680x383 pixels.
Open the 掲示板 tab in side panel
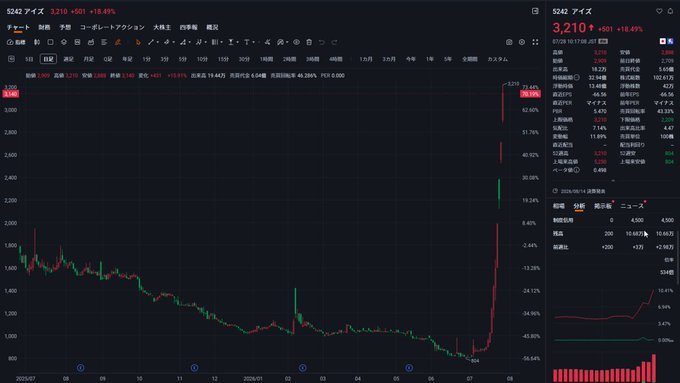pyautogui.click(x=602, y=206)
